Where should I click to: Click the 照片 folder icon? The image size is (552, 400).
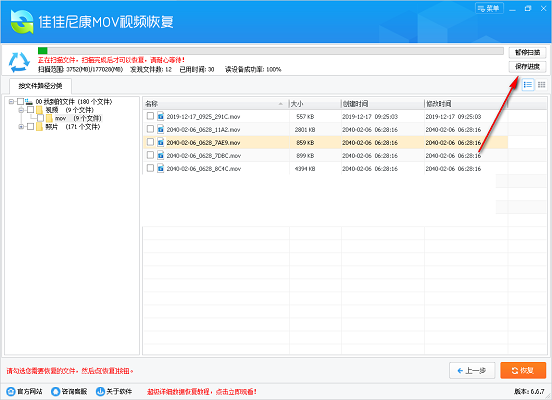tap(39, 126)
